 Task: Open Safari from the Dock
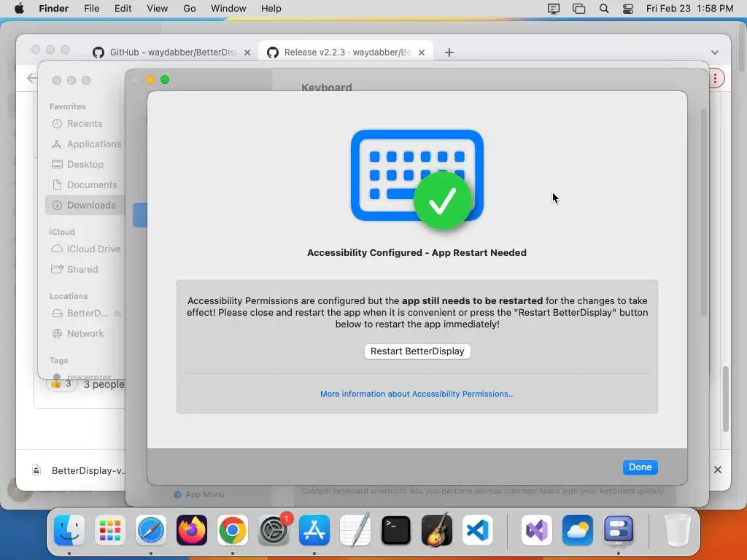point(151,530)
